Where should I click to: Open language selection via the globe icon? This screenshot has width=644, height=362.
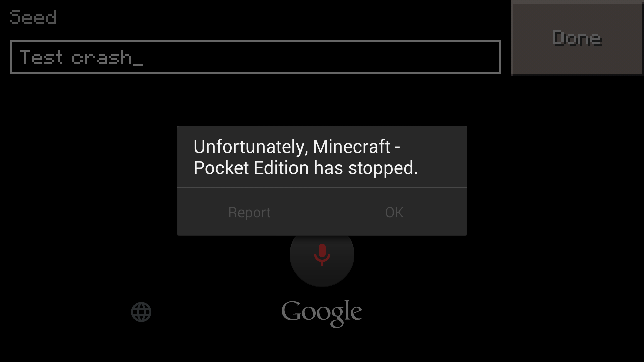point(141,312)
